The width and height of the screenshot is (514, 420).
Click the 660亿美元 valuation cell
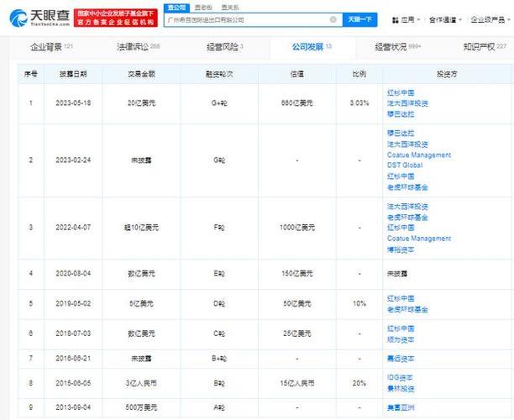[x=297, y=103]
